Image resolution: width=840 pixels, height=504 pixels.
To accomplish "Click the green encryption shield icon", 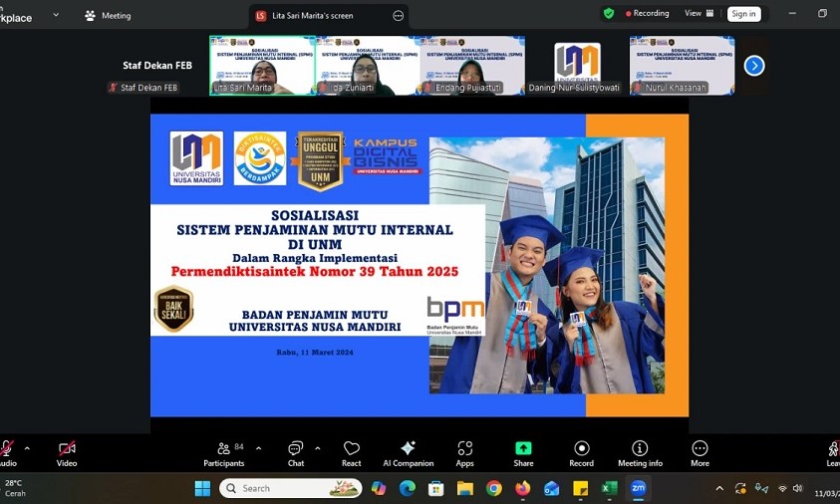I will (609, 14).
